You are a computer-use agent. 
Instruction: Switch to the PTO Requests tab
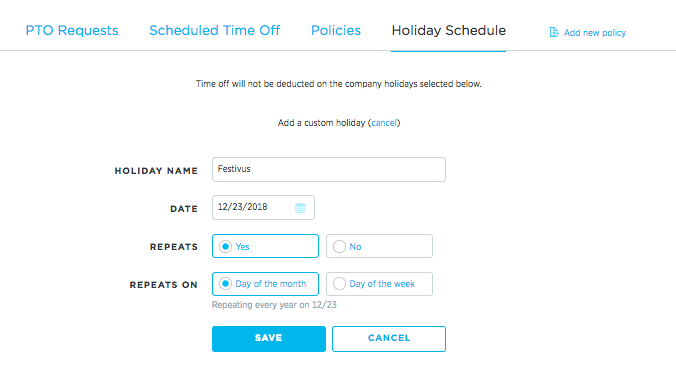[72, 31]
